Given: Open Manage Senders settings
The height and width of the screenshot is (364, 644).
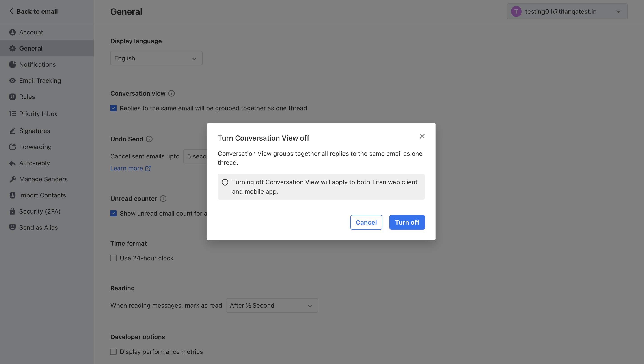Looking at the screenshot, I should coord(47,179).
